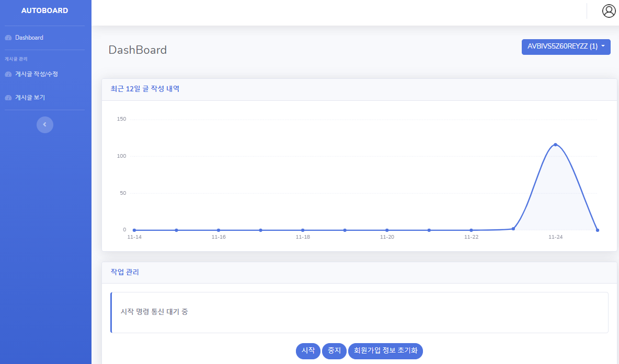
Task: Click the 최근 12일 글 작성 내역 card header
Action: click(x=359, y=89)
